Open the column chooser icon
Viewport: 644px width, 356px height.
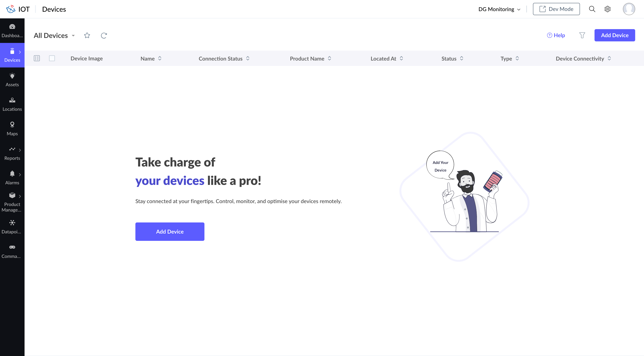click(37, 58)
